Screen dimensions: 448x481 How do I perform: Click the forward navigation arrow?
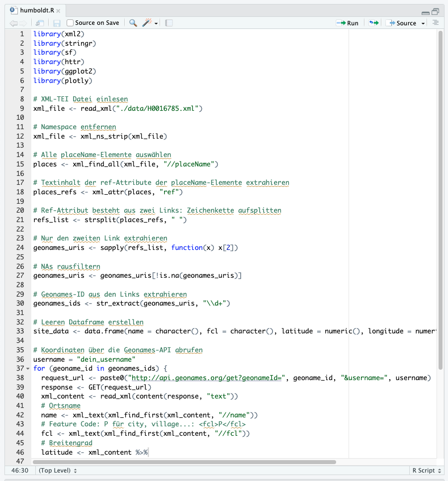tap(22, 22)
